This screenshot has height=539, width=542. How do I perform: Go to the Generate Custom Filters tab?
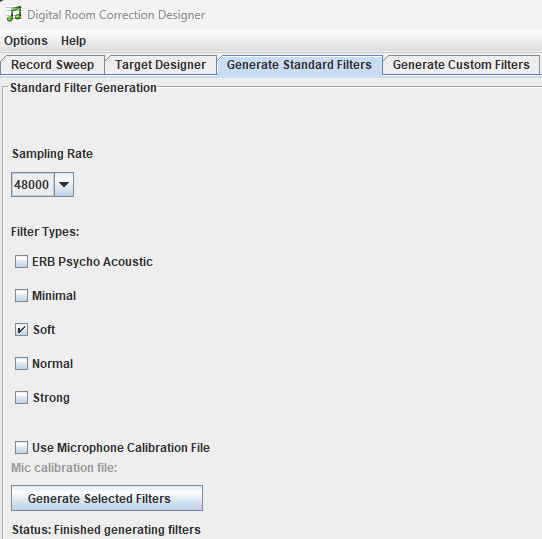[x=461, y=65]
